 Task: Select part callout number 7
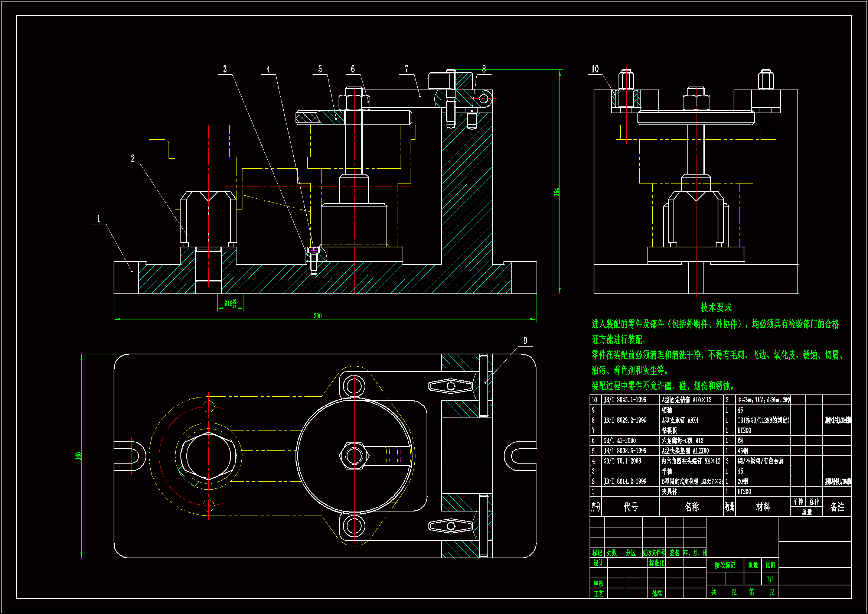click(407, 69)
